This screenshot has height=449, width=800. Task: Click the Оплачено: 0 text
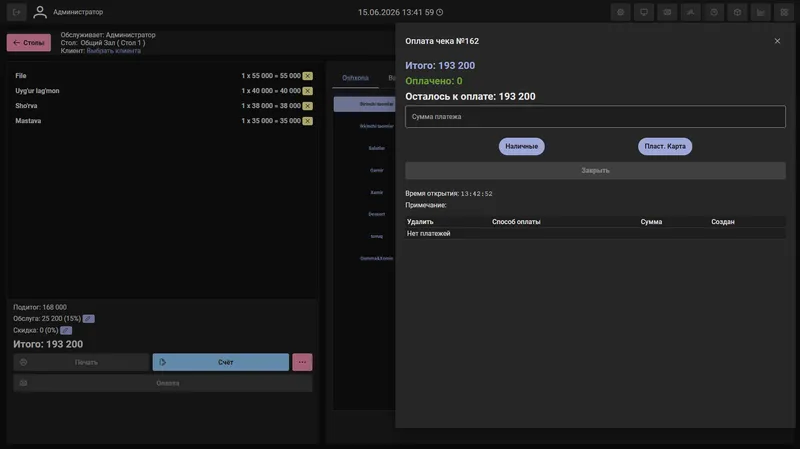(434, 81)
